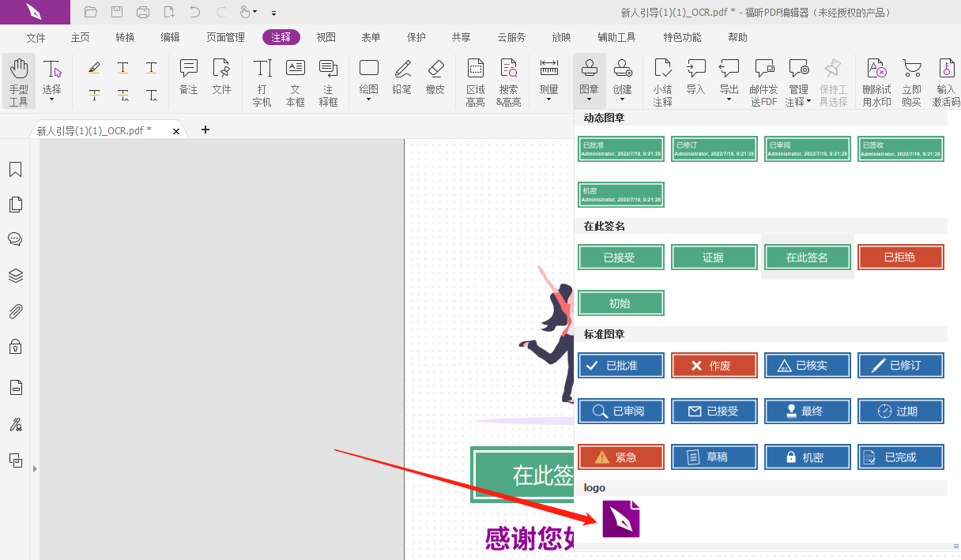The image size is (961, 560).
Task: Toggle 保持工具选择 keep-tool-selected option
Action: coord(833,79)
